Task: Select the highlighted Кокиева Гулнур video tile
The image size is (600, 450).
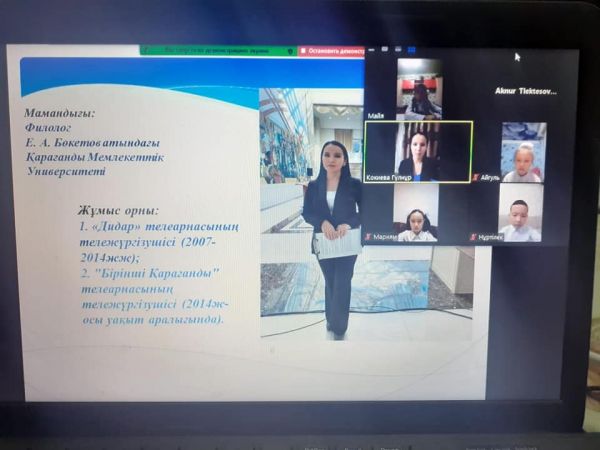Action: [x=418, y=150]
